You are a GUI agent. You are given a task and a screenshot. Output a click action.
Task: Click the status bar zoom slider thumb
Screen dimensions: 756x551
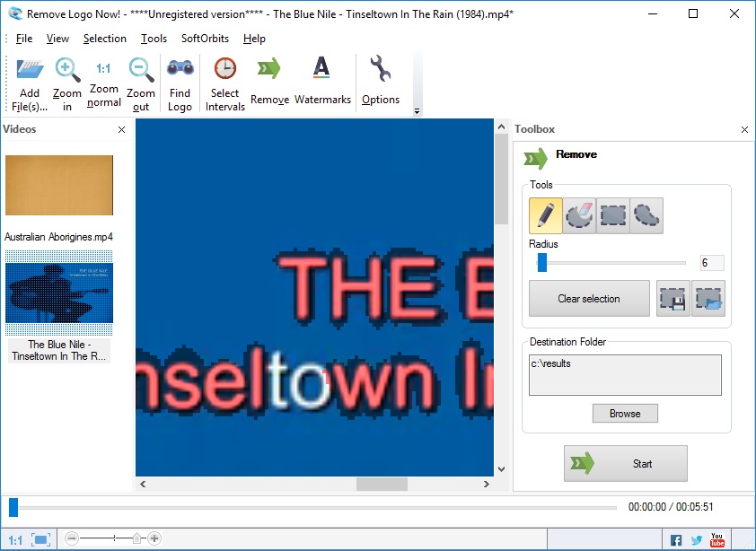point(137,538)
